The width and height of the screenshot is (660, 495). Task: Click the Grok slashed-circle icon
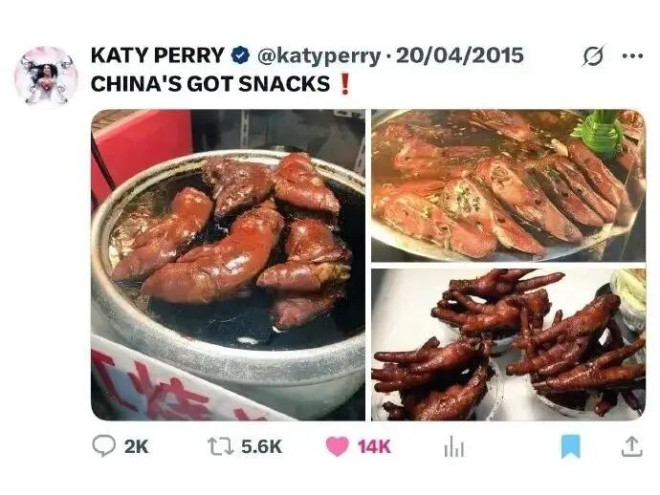[593, 55]
